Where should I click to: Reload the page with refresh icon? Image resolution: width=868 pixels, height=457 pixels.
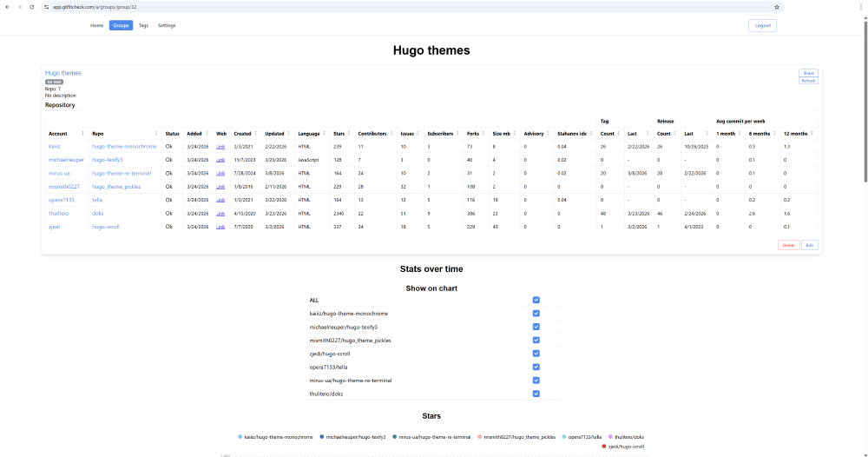coord(31,7)
